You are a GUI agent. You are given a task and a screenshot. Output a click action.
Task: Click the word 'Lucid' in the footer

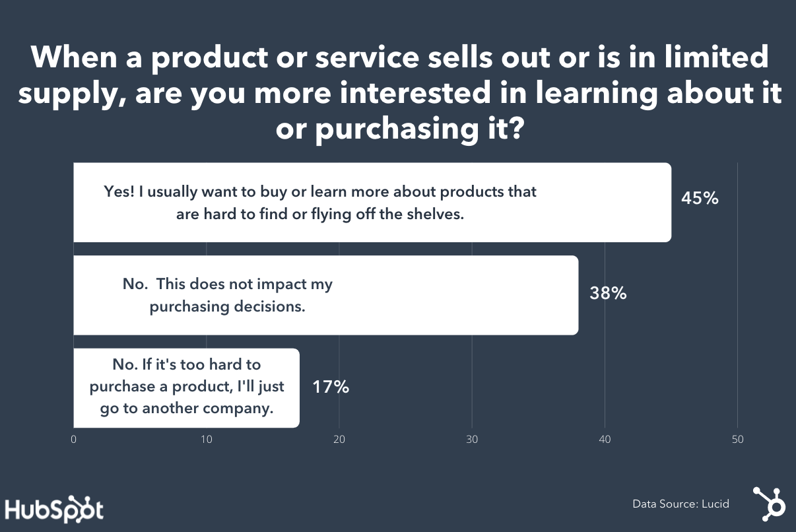coord(715,504)
